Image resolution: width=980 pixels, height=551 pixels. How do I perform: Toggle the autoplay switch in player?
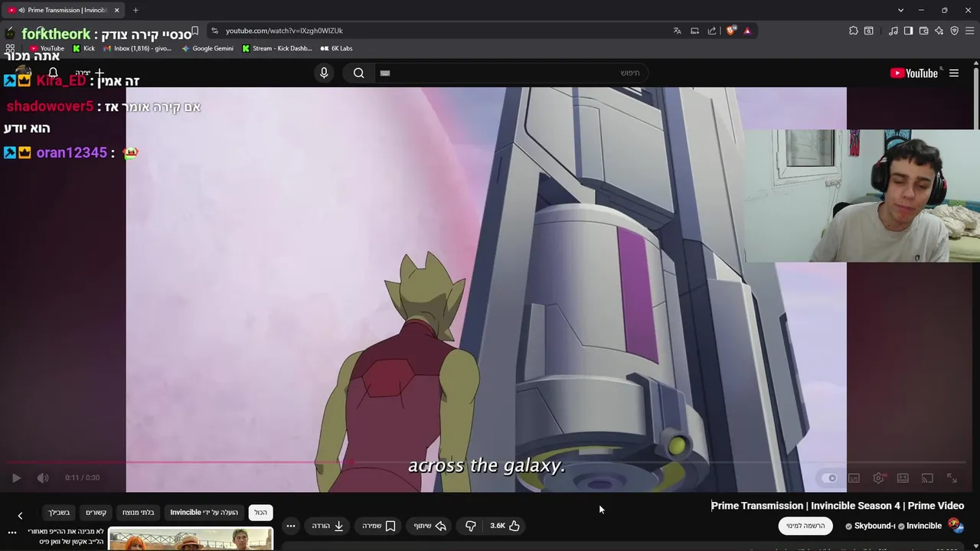point(830,478)
